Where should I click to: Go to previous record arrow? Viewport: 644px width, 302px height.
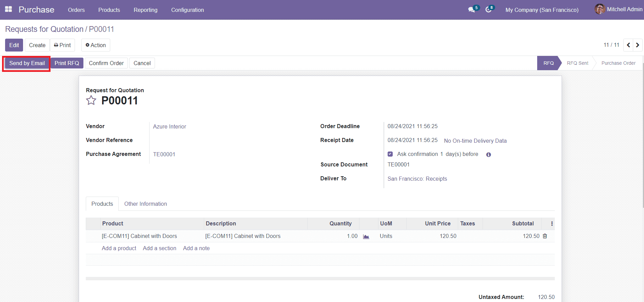click(x=628, y=45)
